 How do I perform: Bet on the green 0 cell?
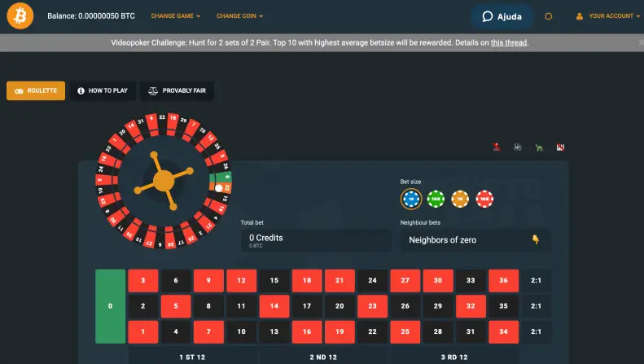[x=111, y=306]
